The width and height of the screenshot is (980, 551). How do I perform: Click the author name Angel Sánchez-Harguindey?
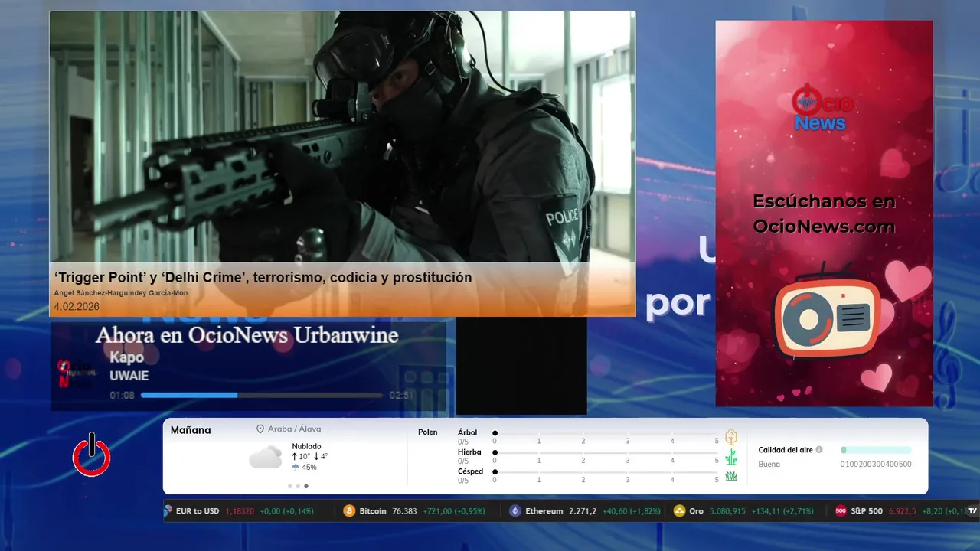(120, 293)
